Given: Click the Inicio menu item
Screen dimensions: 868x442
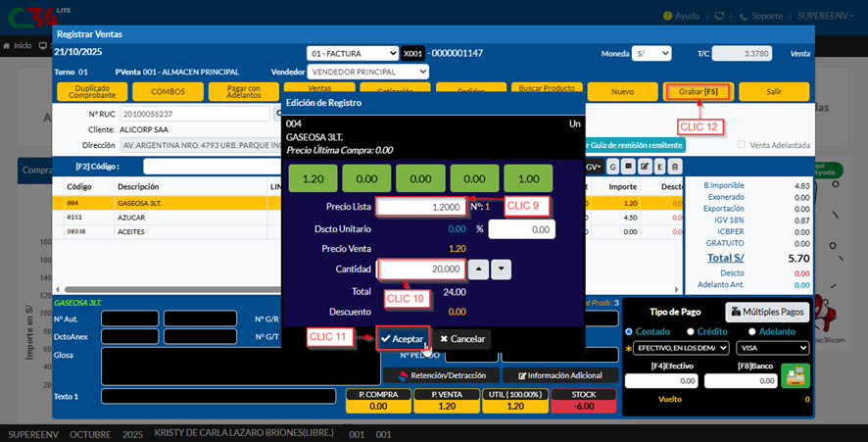Looking at the screenshot, I should (19, 46).
